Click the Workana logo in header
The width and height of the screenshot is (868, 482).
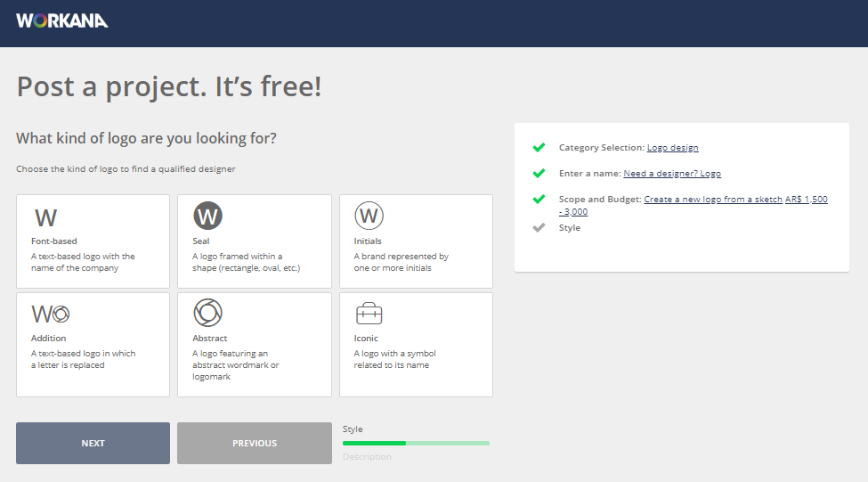tap(61, 20)
